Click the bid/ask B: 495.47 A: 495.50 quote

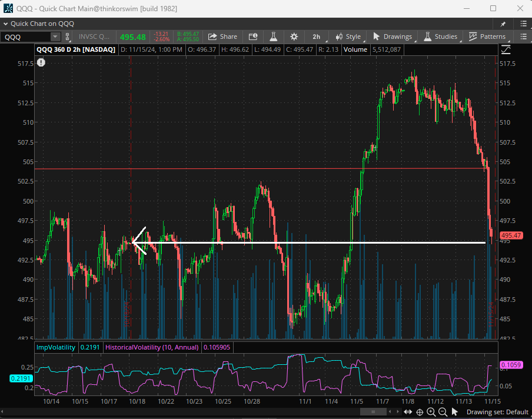(188, 36)
